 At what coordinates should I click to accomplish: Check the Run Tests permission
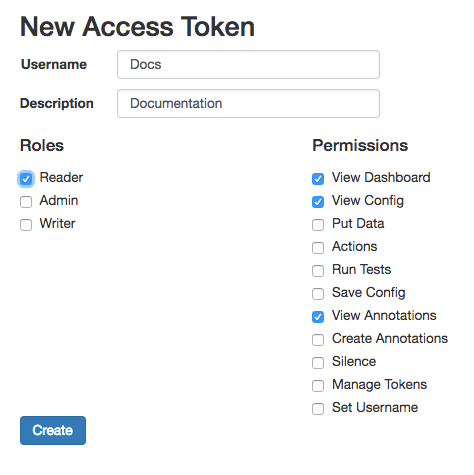318,271
